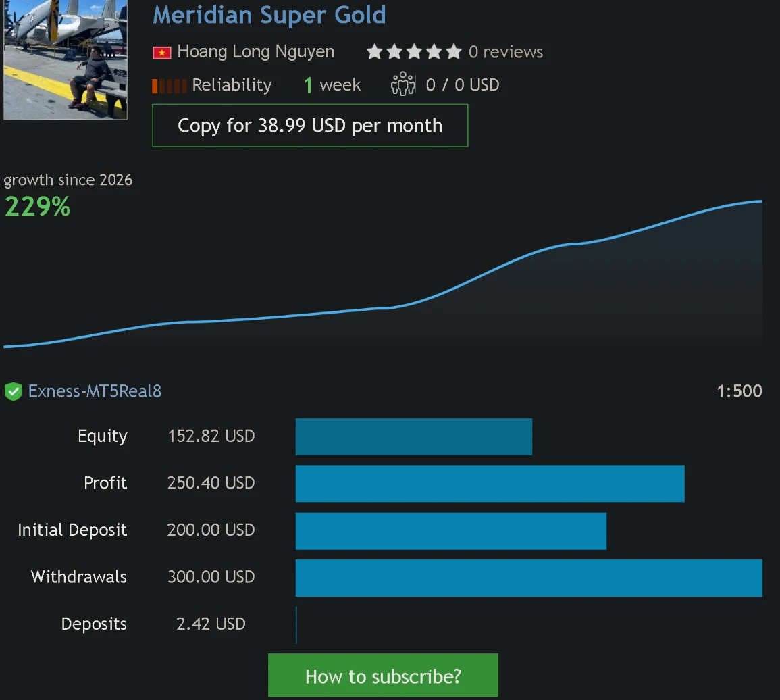Click the Equity bar
The height and width of the screenshot is (700, 780).
pos(414,436)
